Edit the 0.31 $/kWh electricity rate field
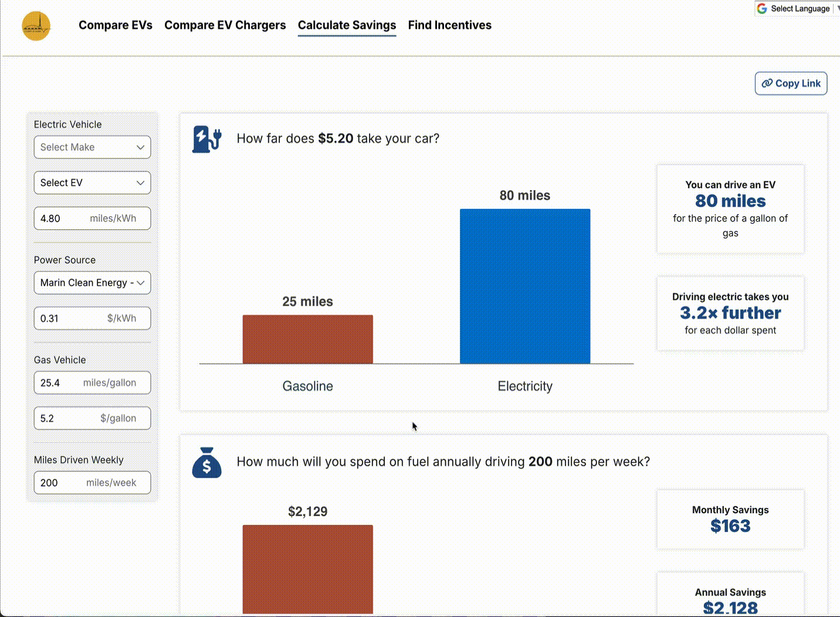The height and width of the screenshot is (617, 840). tap(92, 318)
